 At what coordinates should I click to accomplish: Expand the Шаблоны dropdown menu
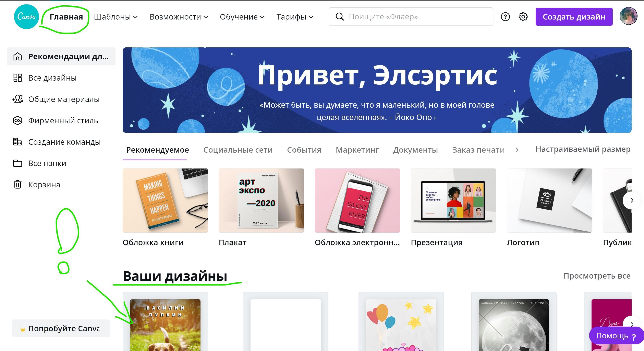116,17
